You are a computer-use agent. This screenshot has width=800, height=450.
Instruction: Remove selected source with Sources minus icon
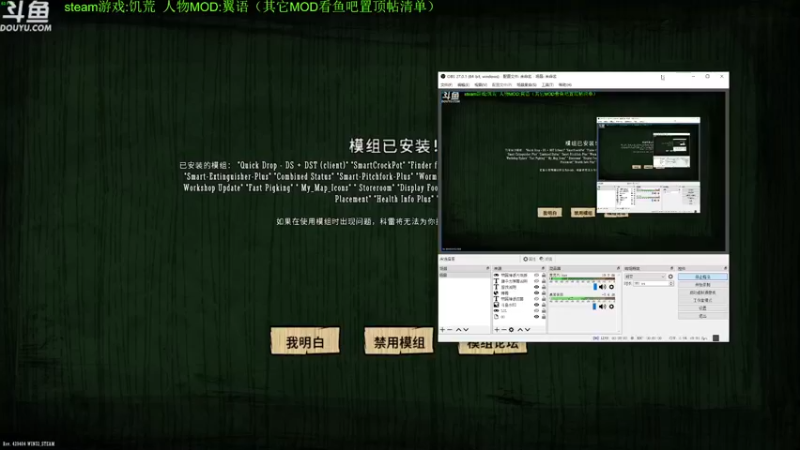click(504, 330)
